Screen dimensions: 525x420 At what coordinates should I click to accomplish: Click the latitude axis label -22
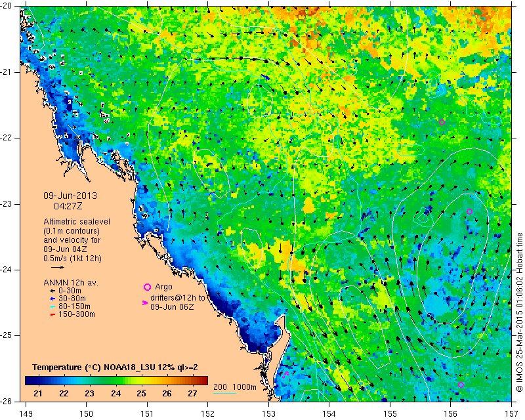pyautogui.click(x=7, y=138)
